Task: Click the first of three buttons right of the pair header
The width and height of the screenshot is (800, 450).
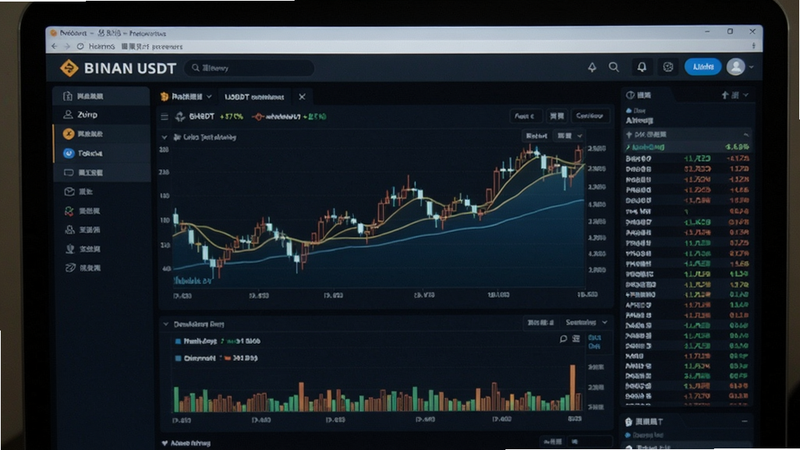Action: point(525,116)
